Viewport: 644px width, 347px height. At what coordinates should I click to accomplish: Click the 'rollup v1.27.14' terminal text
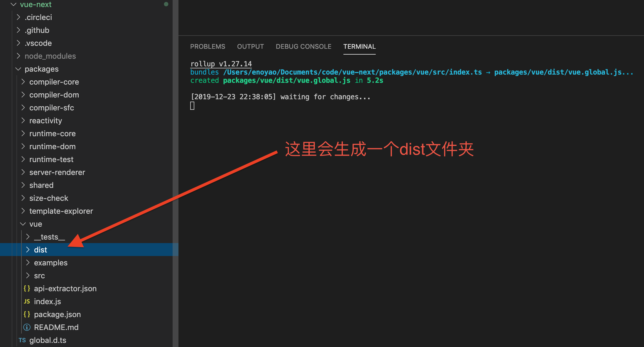click(221, 64)
